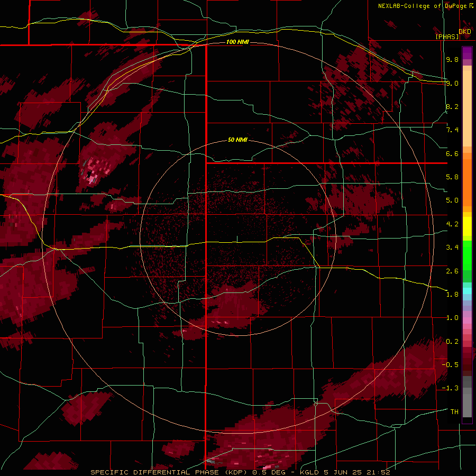Click the -0.5 legend value
This screenshot has width=476, height=476.
[x=450, y=364]
